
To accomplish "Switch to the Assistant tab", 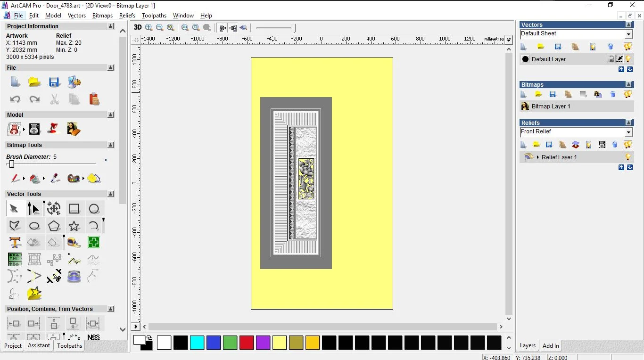I will click(39, 345).
